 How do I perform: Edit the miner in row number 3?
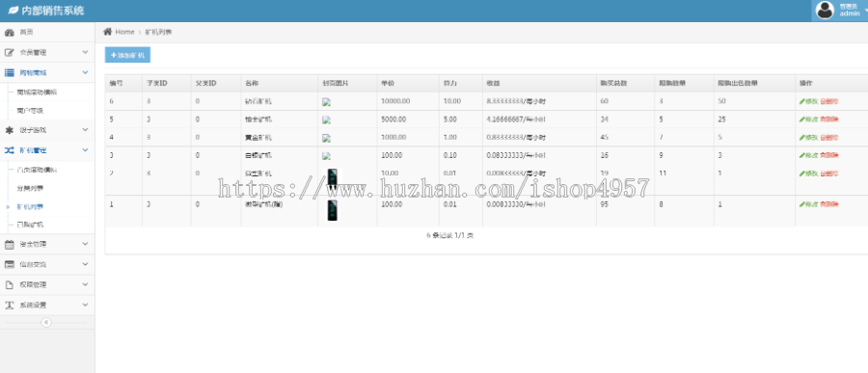coord(808,156)
